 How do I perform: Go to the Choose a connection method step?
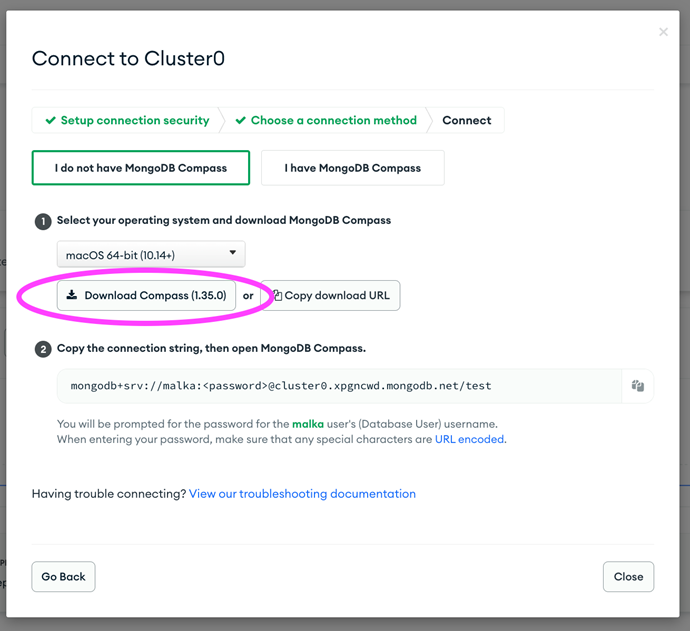point(326,120)
